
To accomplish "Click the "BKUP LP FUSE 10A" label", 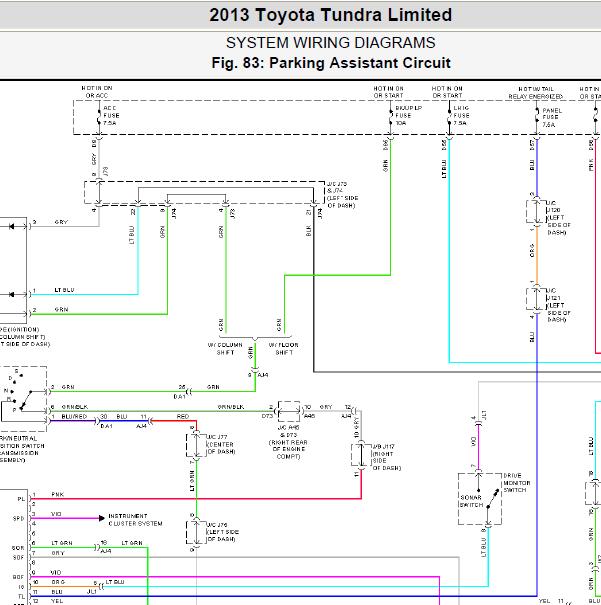I will coord(408,115).
